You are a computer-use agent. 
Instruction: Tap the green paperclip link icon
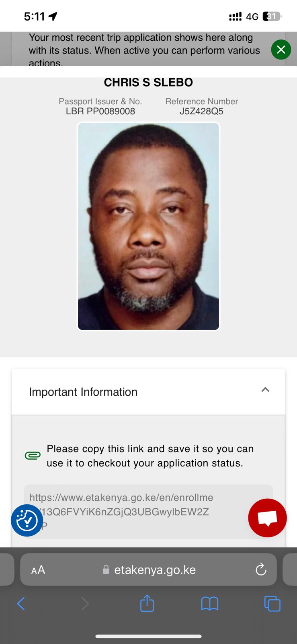(x=33, y=456)
